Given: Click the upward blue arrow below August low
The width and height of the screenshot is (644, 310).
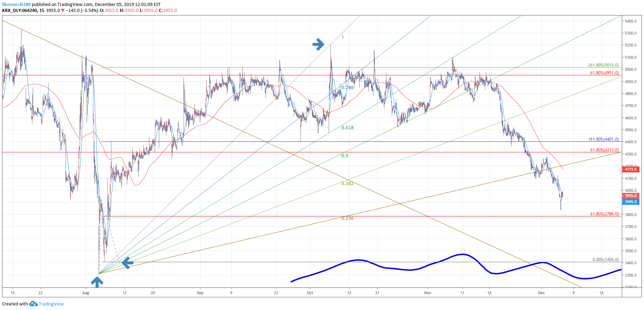Looking at the screenshot, I should pyautogui.click(x=97, y=281).
